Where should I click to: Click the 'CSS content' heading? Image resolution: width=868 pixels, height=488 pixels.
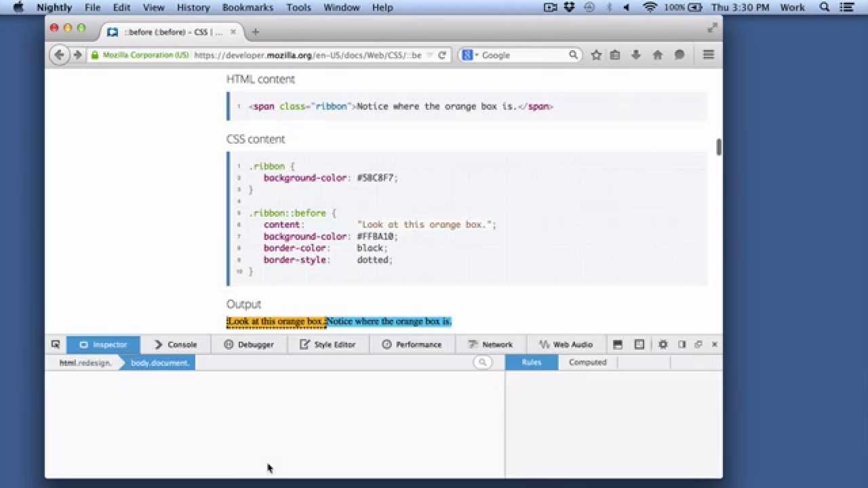click(256, 139)
